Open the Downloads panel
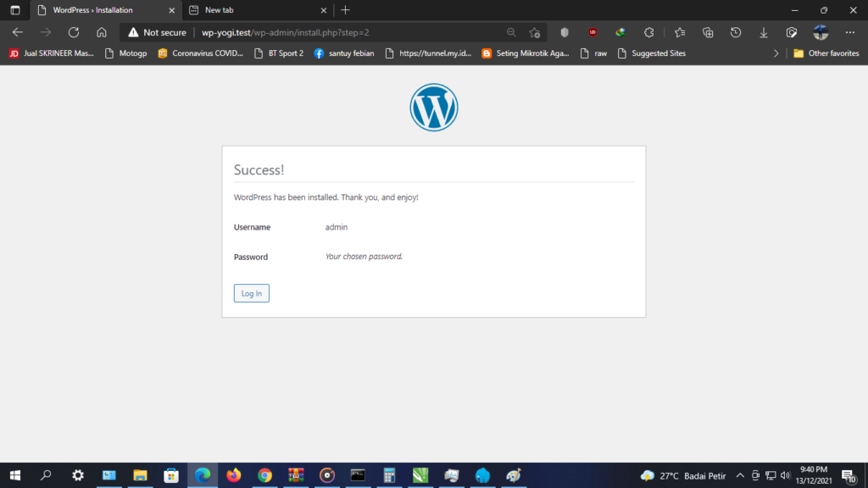 764,32
